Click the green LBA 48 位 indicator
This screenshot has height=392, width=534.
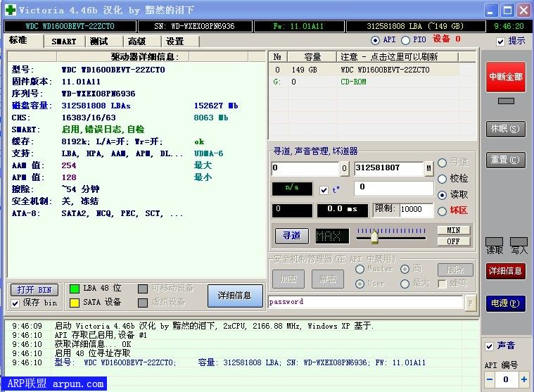(x=74, y=289)
